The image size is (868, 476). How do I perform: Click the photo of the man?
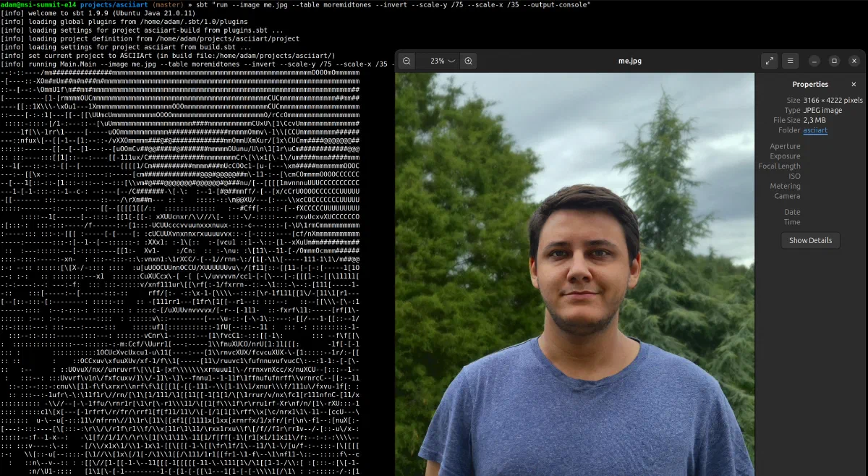[574, 274]
